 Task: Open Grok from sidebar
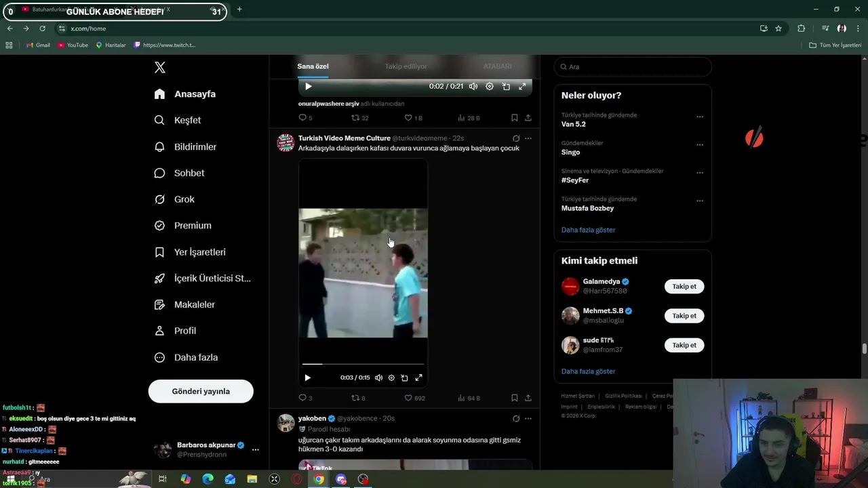174,199
